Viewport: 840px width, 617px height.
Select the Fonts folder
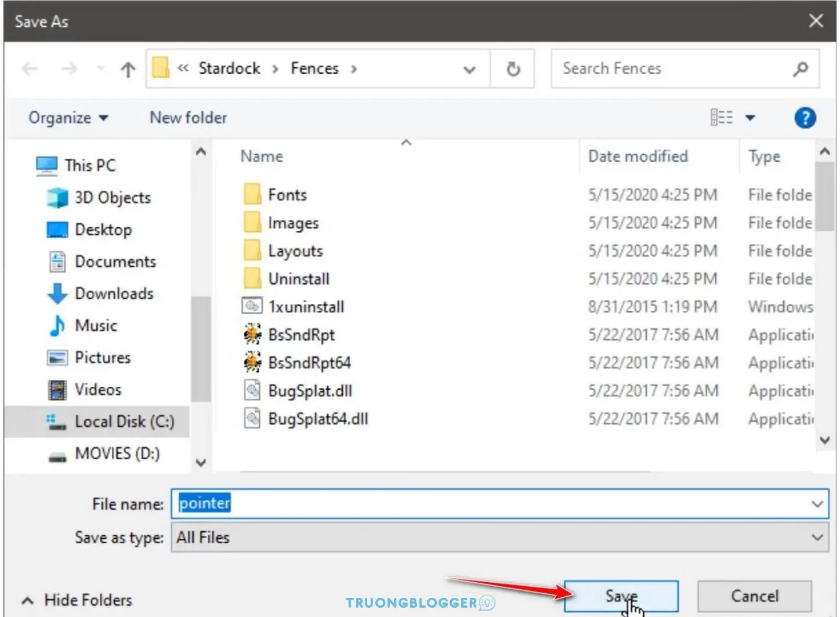[287, 195]
